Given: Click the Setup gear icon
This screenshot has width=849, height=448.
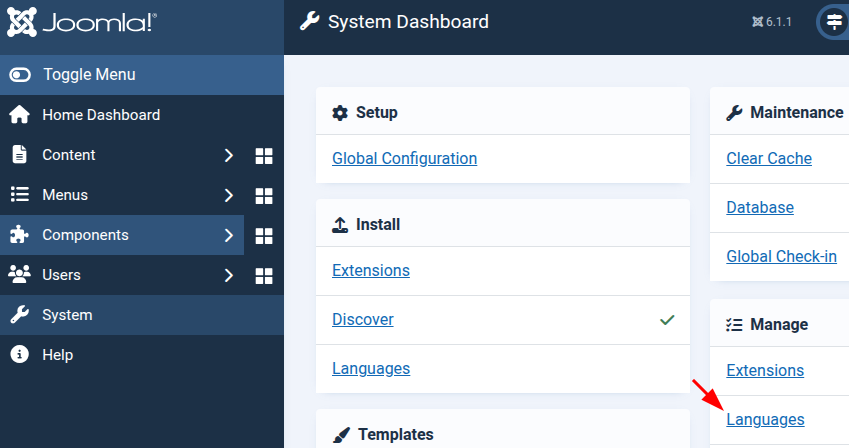Looking at the screenshot, I should pyautogui.click(x=340, y=113).
